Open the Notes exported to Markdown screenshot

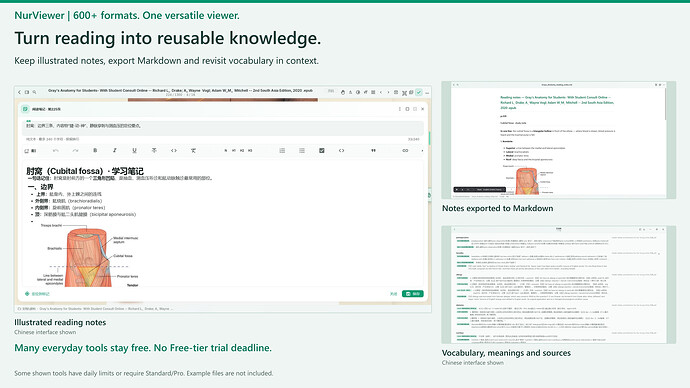click(x=558, y=140)
